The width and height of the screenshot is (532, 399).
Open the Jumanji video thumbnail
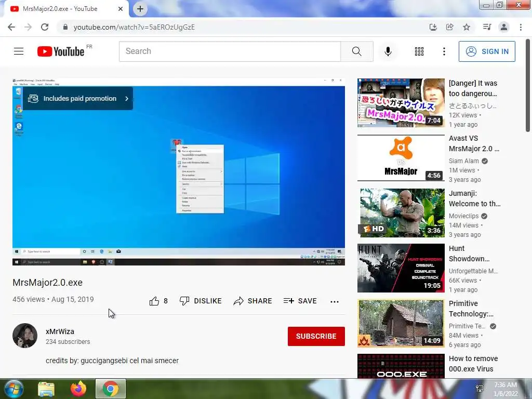401,212
